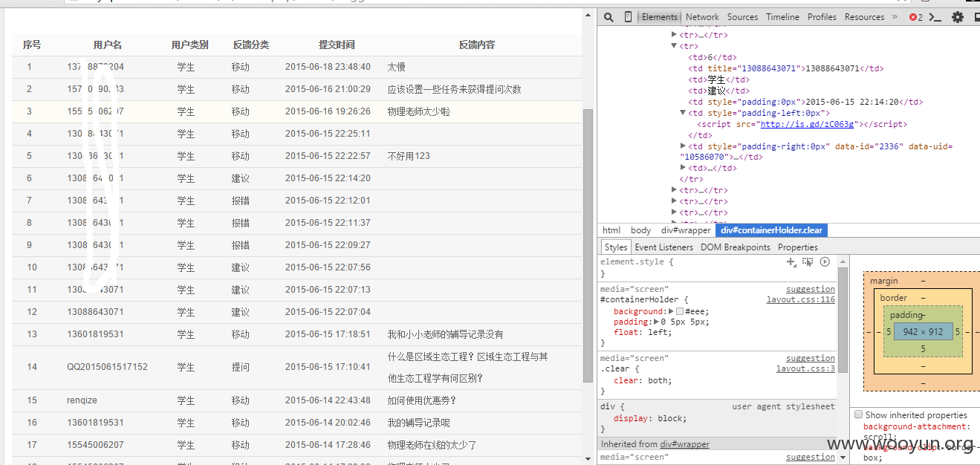Expand the background property triangle

(x=671, y=312)
